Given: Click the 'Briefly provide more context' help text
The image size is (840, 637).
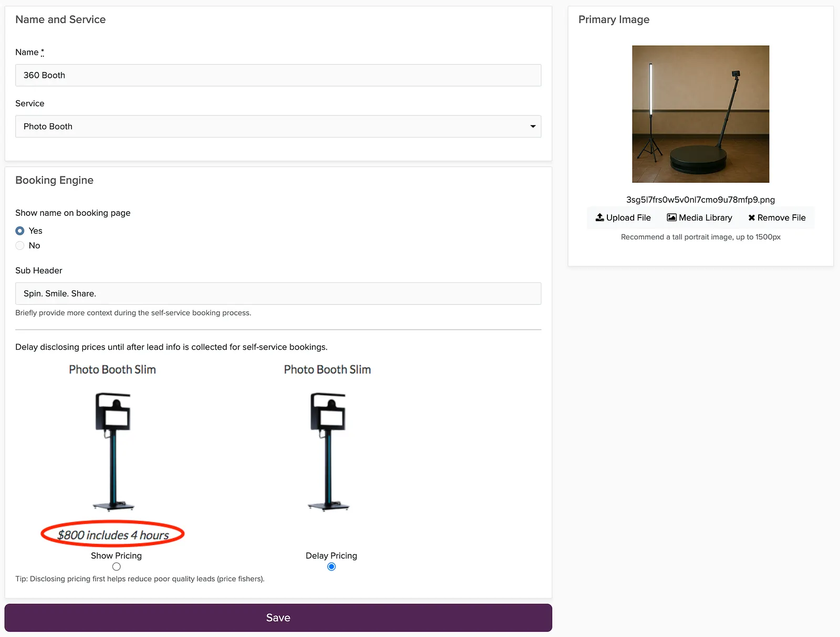Looking at the screenshot, I should pos(133,312).
